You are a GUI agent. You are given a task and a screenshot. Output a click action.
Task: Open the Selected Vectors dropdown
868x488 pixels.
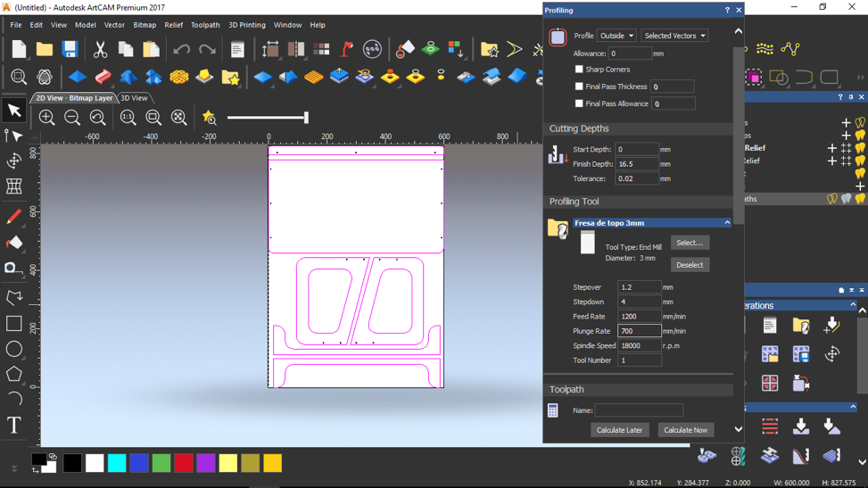click(x=674, y=36)
